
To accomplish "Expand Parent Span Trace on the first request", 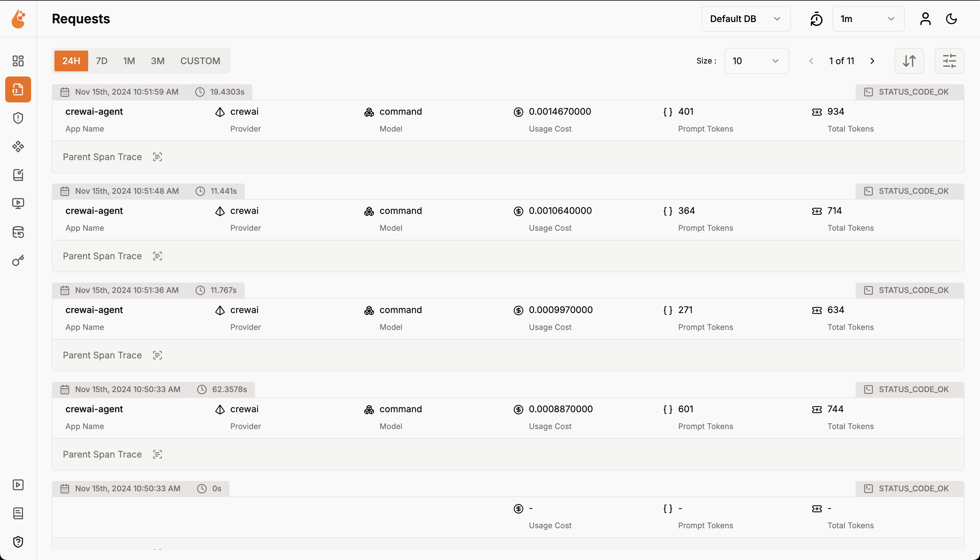I will coord(157,157).
